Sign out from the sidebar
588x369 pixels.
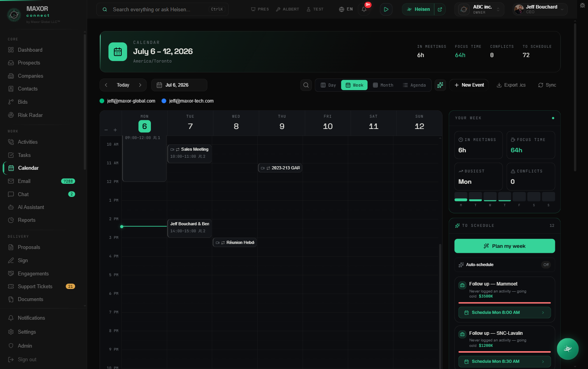point(43,360)
